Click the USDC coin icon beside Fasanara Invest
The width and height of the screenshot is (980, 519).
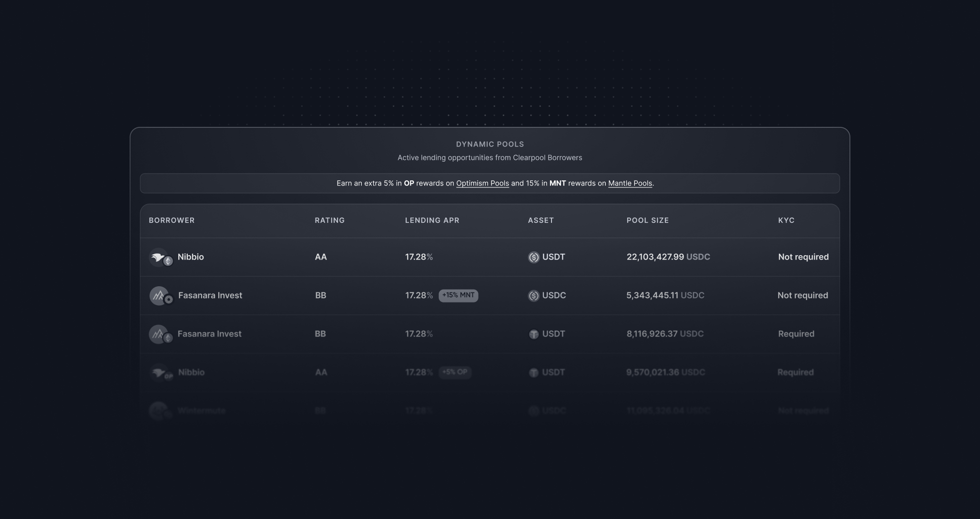[534, 296]
